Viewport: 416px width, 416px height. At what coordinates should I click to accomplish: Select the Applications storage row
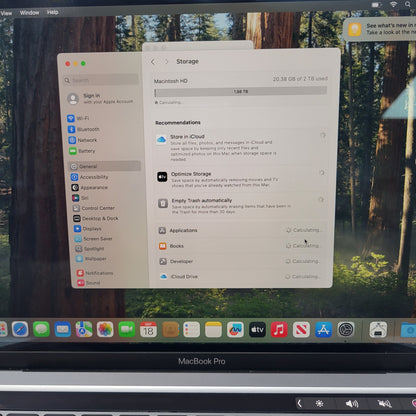[240, 230]
